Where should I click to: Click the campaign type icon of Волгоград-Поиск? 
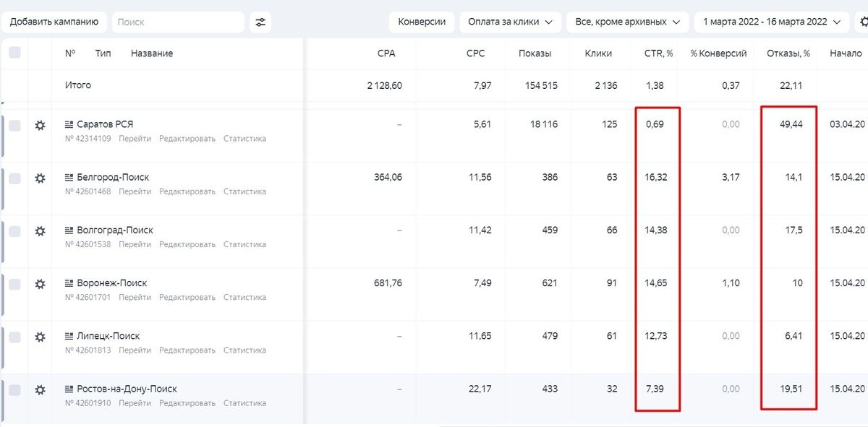click(69, 230)
